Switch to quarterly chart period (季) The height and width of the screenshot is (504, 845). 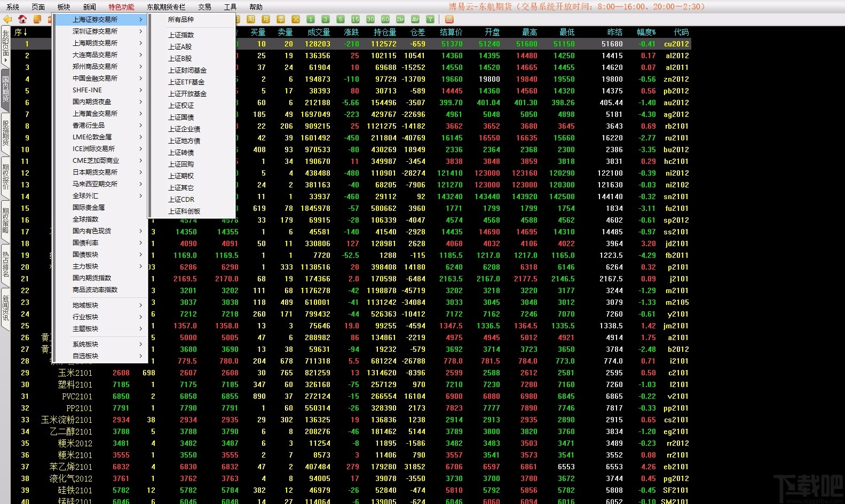click(x=281, y=19)
